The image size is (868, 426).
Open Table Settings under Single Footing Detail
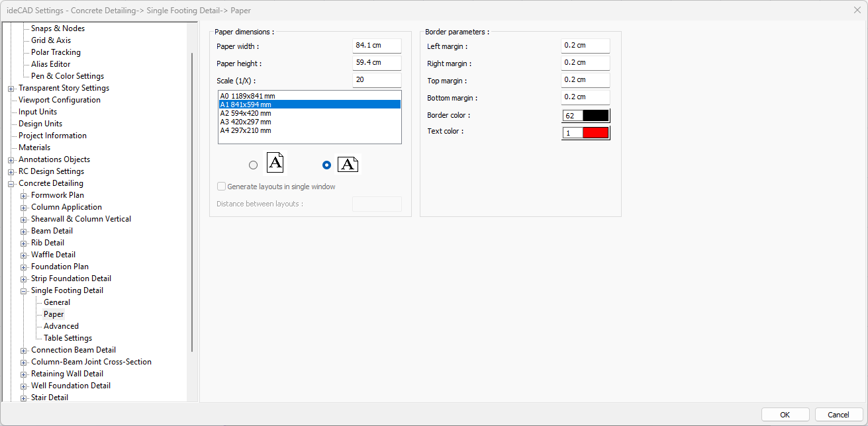tap(68, 338)
